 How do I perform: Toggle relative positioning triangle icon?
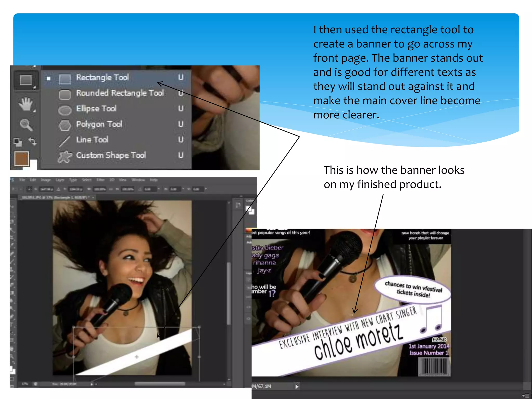coord(59,189)
